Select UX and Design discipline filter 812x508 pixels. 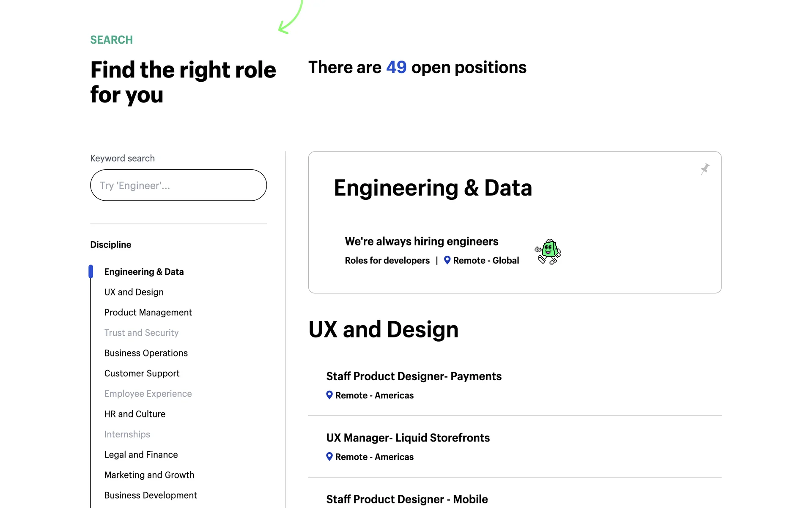coord(134,292)
